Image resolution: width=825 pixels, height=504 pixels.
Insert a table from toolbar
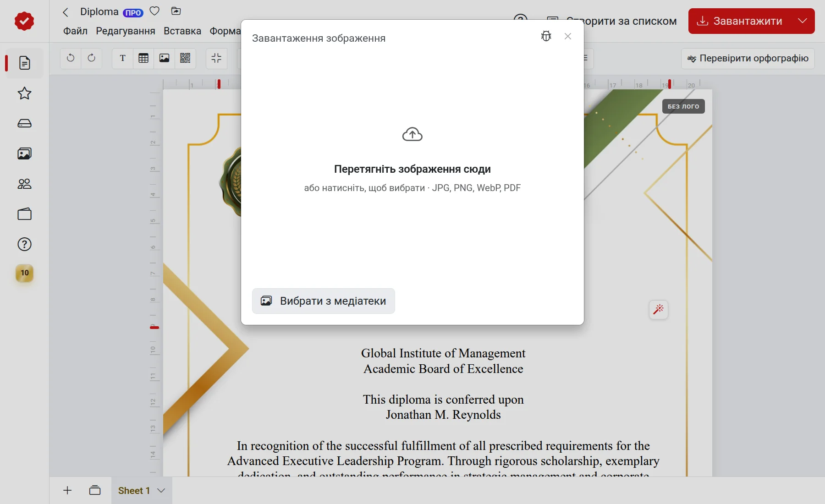(x=143, y=58)
